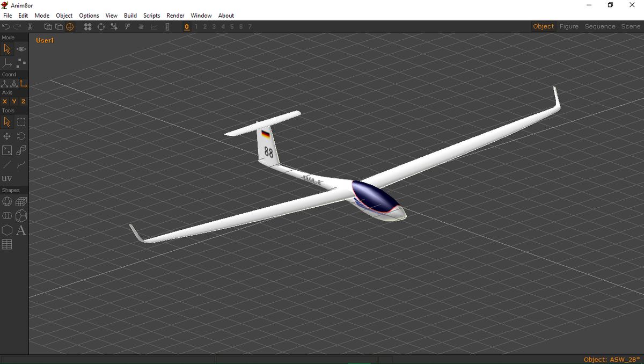This screenshot has width=644, height=364.
Task: Add a sphere shape
Action: point(7,202)
